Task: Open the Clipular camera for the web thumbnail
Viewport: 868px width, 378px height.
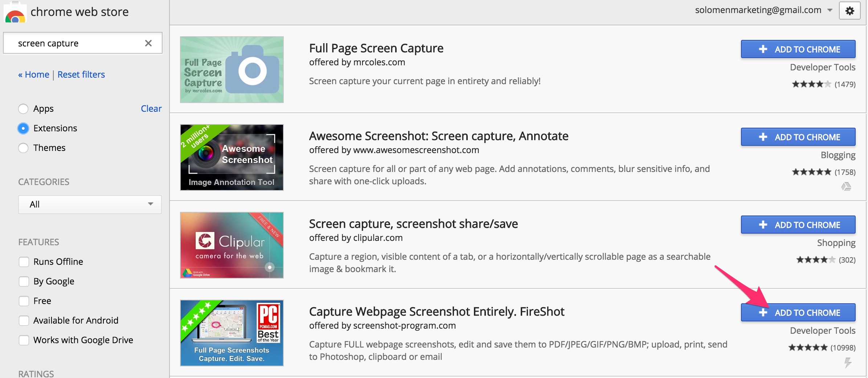Action: (x=232, y=245)
